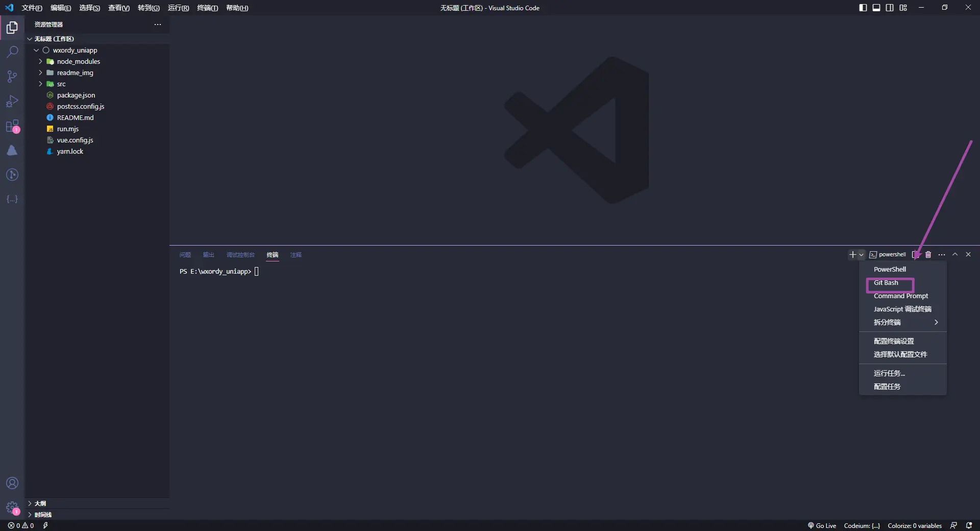Select 选择默认配置文件 menu entry

[902, 354]
